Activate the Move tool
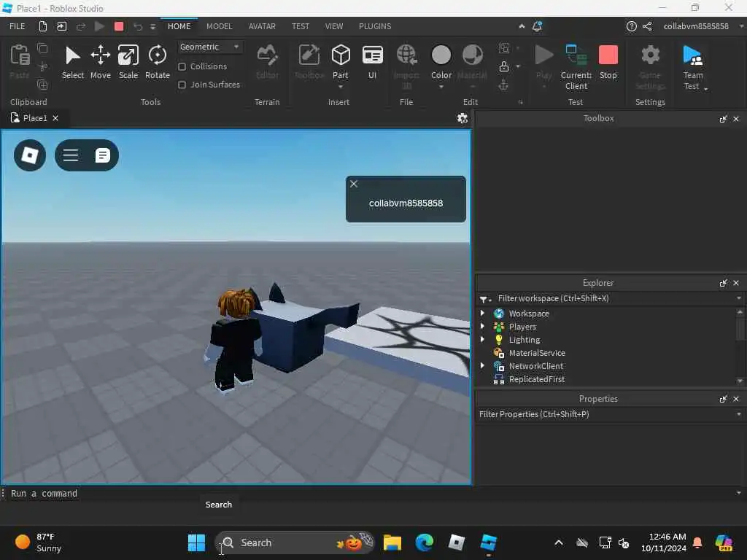Image resolution: width=747 pixels, height=560 pixels. 101,62
